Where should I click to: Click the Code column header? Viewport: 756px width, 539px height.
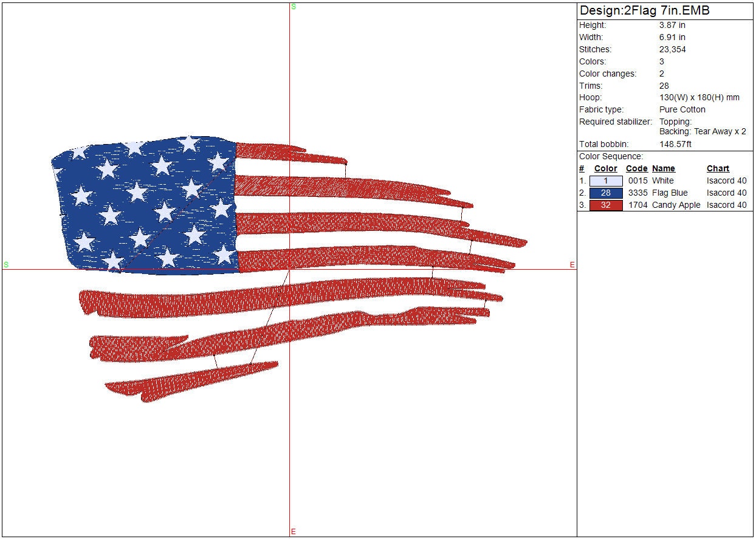pyautogui.click(x=636, y=169)
